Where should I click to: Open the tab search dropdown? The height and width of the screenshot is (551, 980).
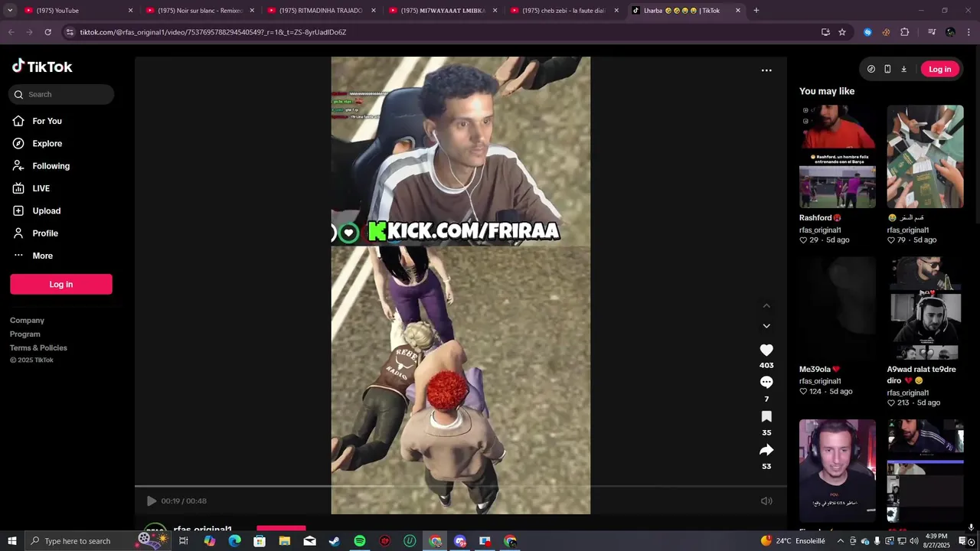pos(10,11)
